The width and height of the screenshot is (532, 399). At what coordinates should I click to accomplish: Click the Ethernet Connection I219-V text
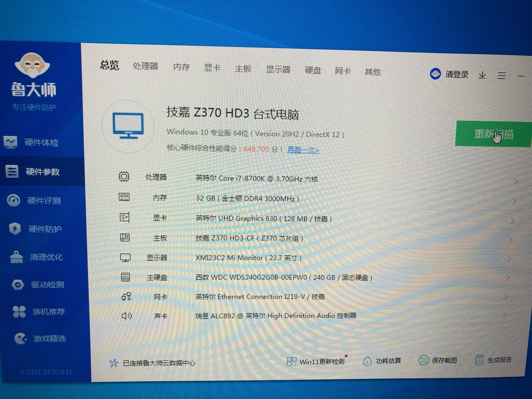pos(260,297)
